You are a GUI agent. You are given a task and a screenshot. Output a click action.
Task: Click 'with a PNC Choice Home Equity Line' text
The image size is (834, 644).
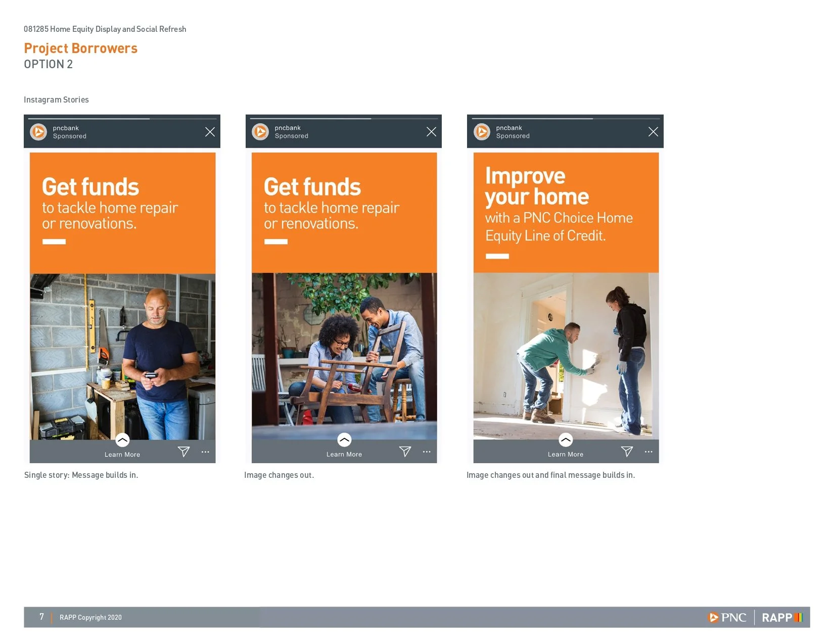click(x=559, y=227)
